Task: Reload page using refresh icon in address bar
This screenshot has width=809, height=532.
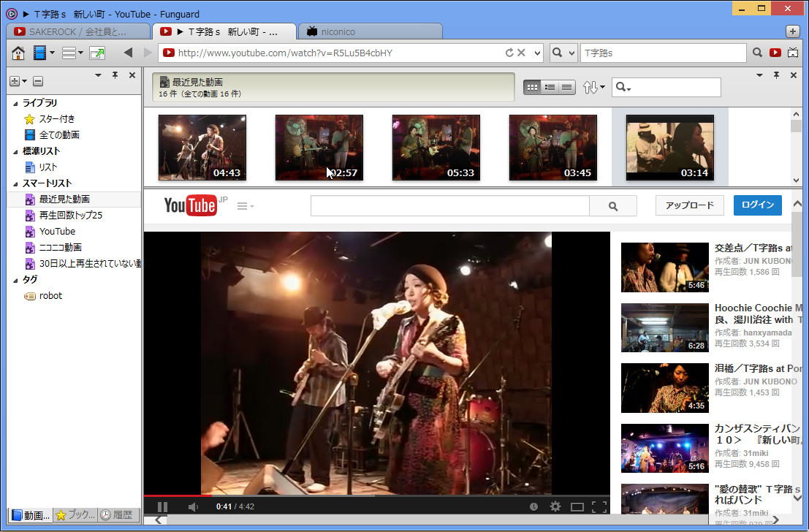Action: (509, 53)
